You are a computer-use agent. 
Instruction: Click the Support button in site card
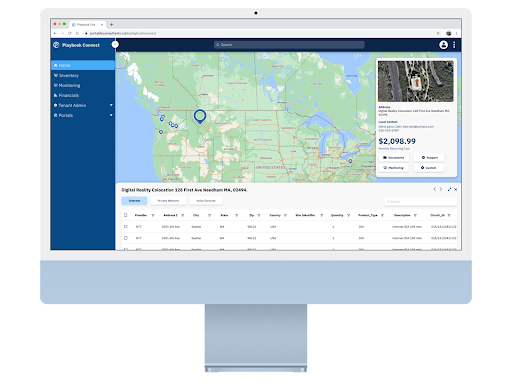click(x=429, y=157)
